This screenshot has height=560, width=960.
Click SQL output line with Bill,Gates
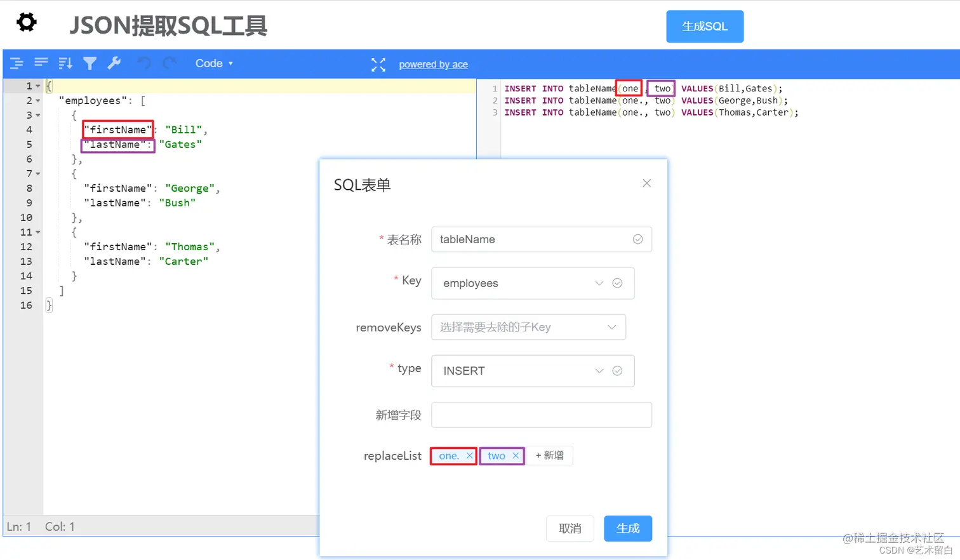point(643,88)
